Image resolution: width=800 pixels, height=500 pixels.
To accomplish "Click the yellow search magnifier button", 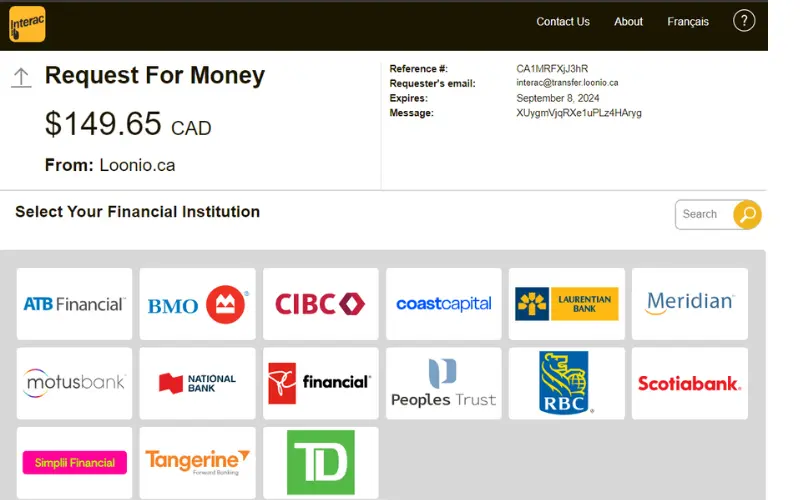I will pyautogui.click(x=747, y=214).
